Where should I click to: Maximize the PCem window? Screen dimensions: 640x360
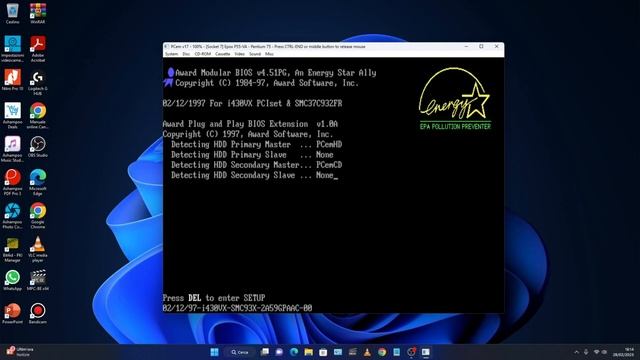point(481,47)
